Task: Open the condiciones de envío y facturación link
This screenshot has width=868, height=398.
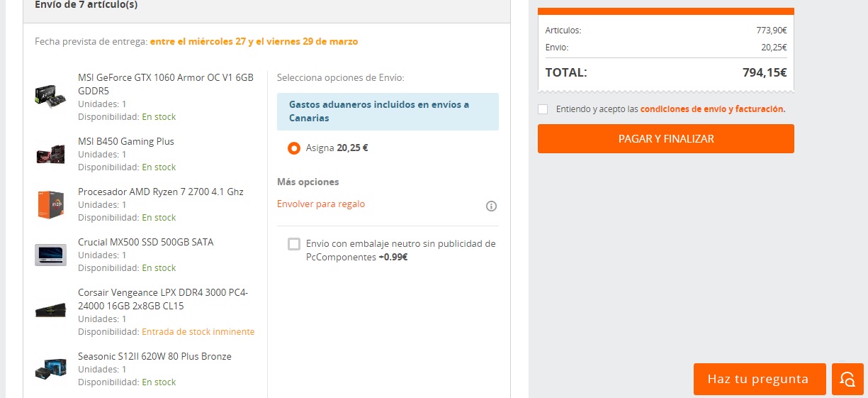Action: [x=712, y=109]
